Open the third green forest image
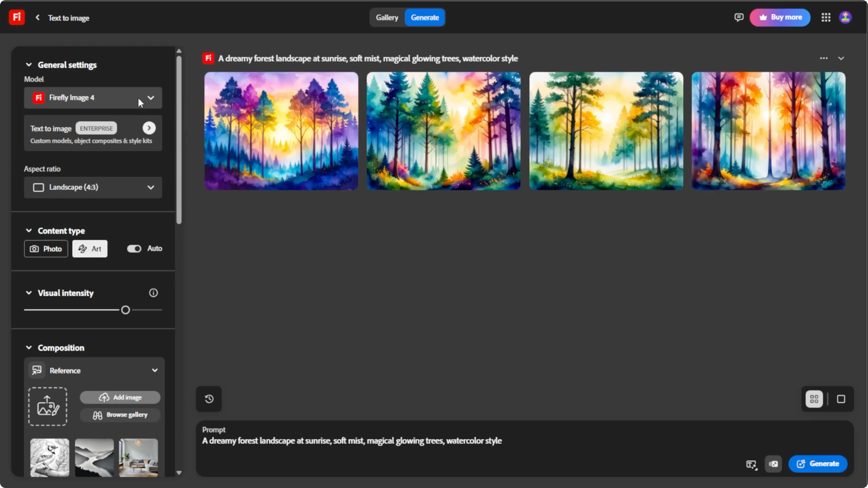The image size is (868, 488). (606, 131)
